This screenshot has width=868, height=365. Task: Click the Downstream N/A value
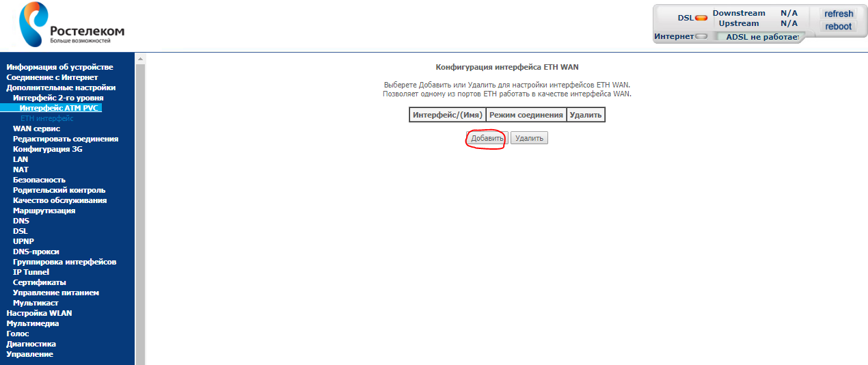[x=789, y=13]
